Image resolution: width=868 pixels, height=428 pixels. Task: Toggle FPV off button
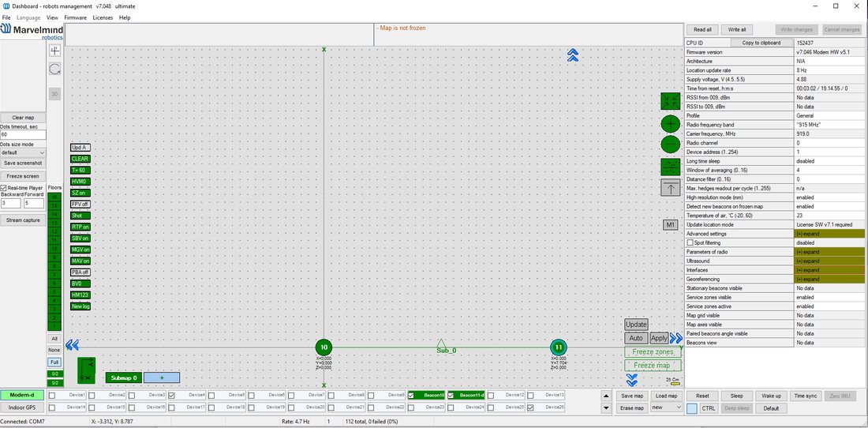pos(80,205)
